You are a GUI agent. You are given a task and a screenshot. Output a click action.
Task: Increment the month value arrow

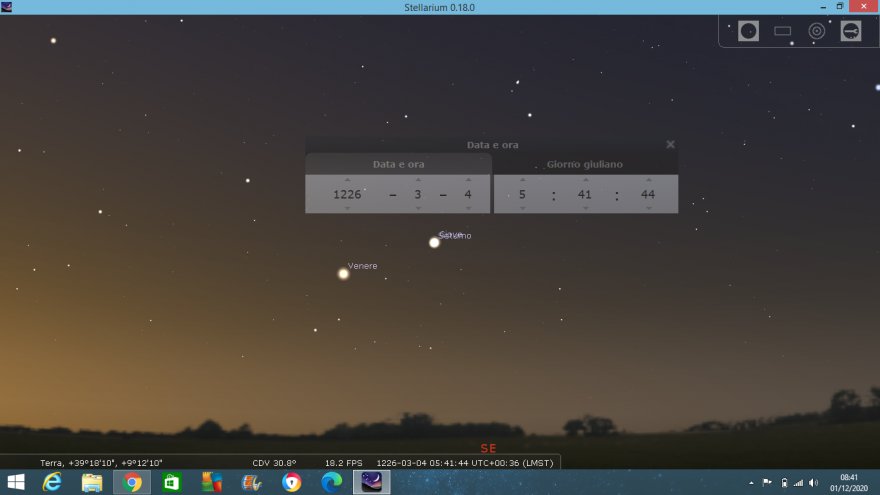click(418, 180)
